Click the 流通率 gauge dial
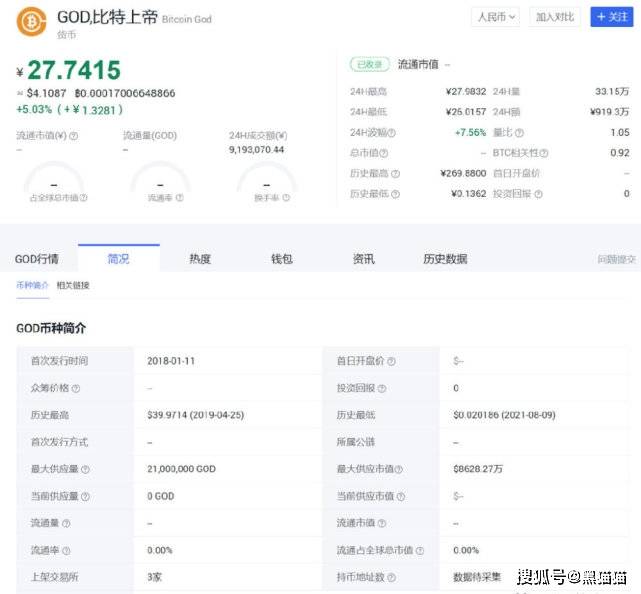Screen dimensions: 641x594 click(x=160, y=177)
